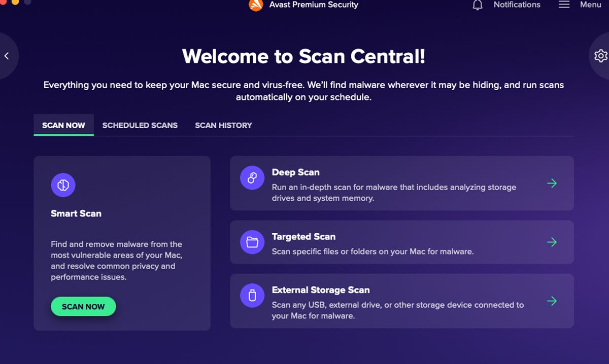
Task: Click the External Storage USB icon
Action: coord(252,296)
